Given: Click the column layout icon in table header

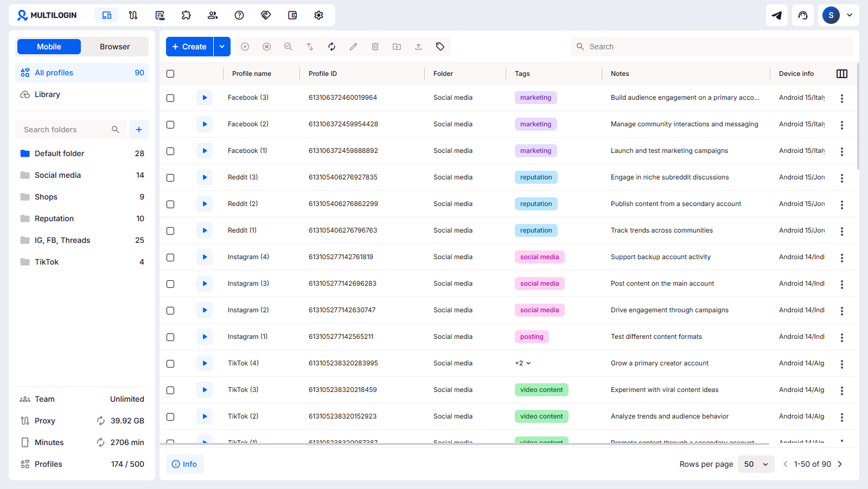Looking at the screenshot, I should click(x=841, y=74).
